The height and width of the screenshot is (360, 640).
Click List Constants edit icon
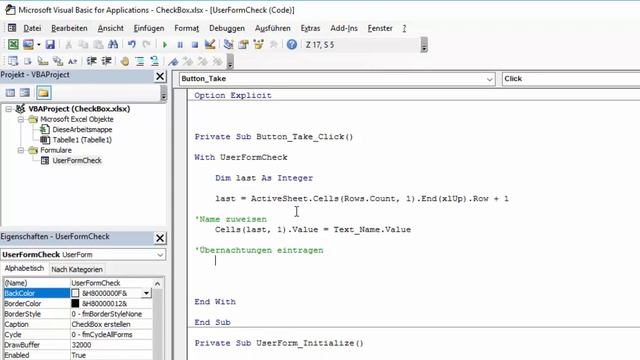28,61
